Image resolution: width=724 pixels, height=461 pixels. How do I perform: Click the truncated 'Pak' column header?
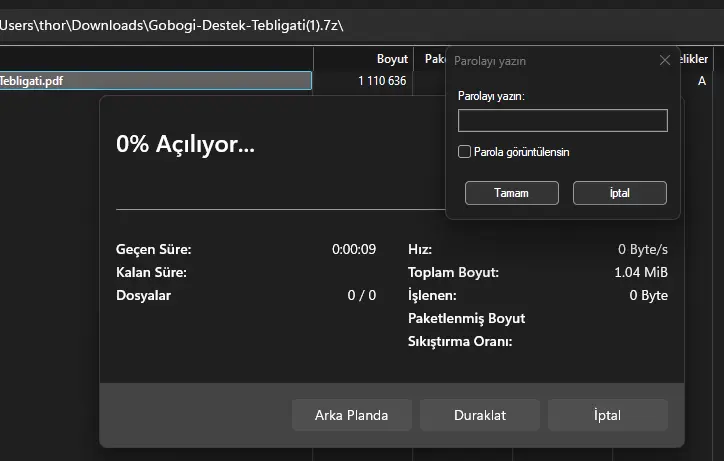pos(433,59)
